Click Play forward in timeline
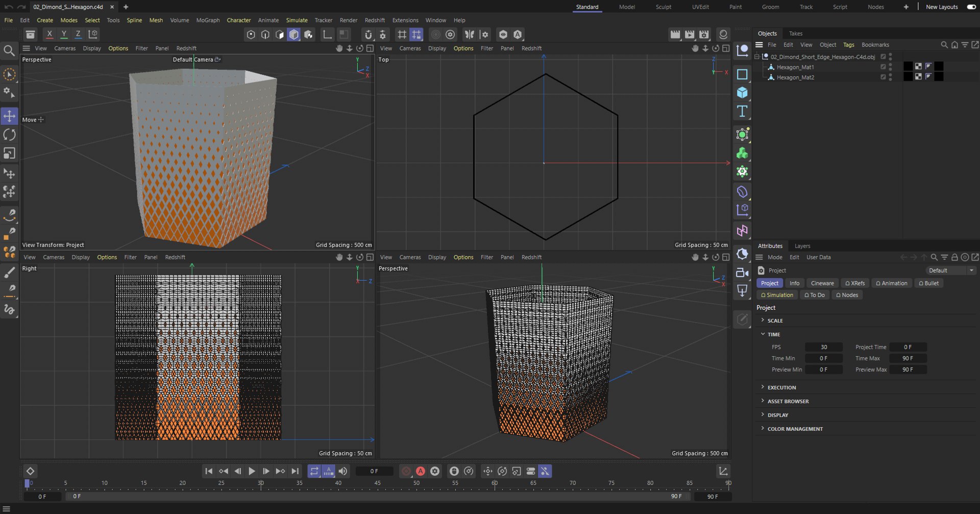980x514 pixels. tap(252, 471)
